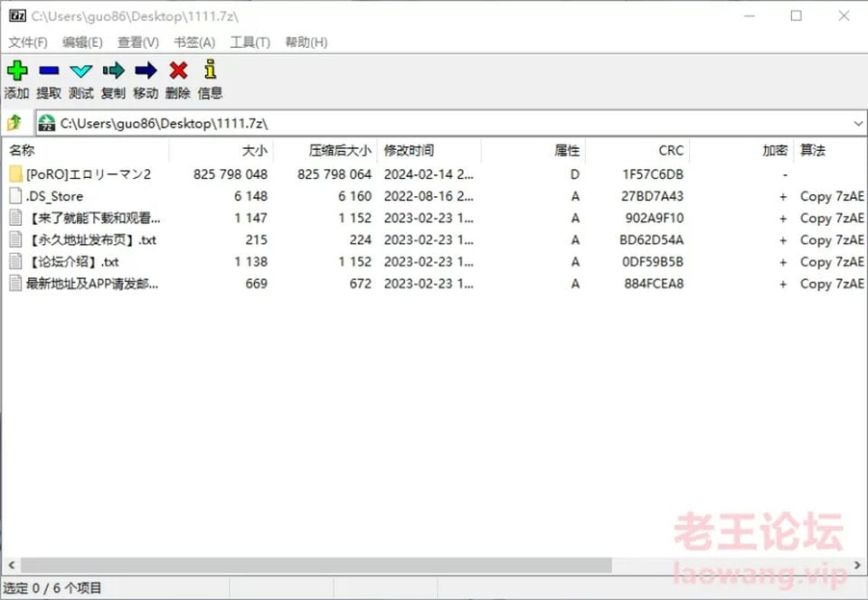
Task: Select the file name ".DS_Store"
Action: (x=54, y=196)
